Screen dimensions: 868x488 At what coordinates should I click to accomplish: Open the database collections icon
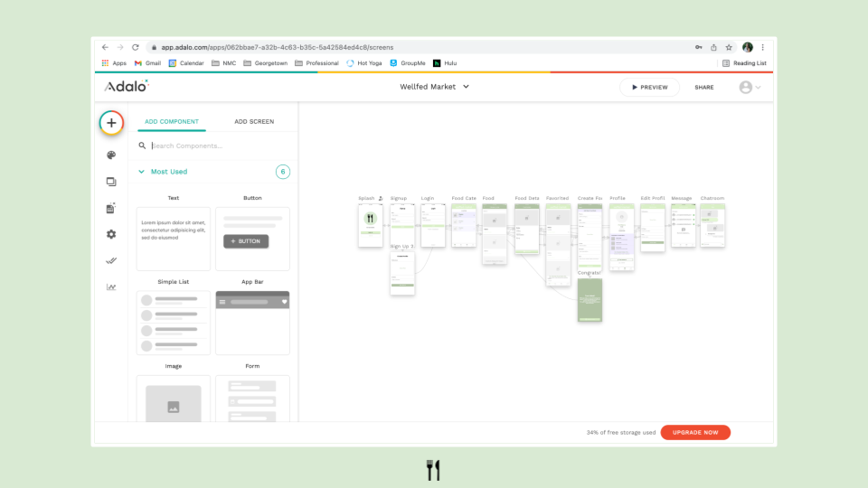(110, 208)
